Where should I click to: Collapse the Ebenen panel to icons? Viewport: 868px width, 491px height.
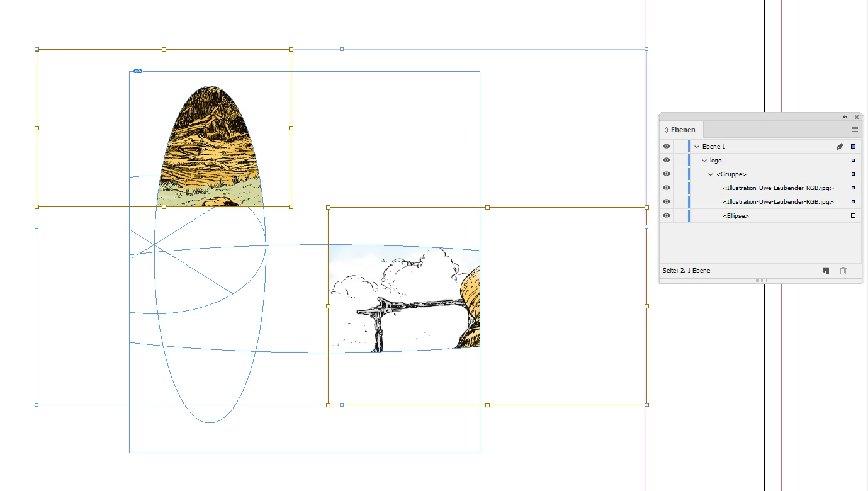tap(845, 117)
